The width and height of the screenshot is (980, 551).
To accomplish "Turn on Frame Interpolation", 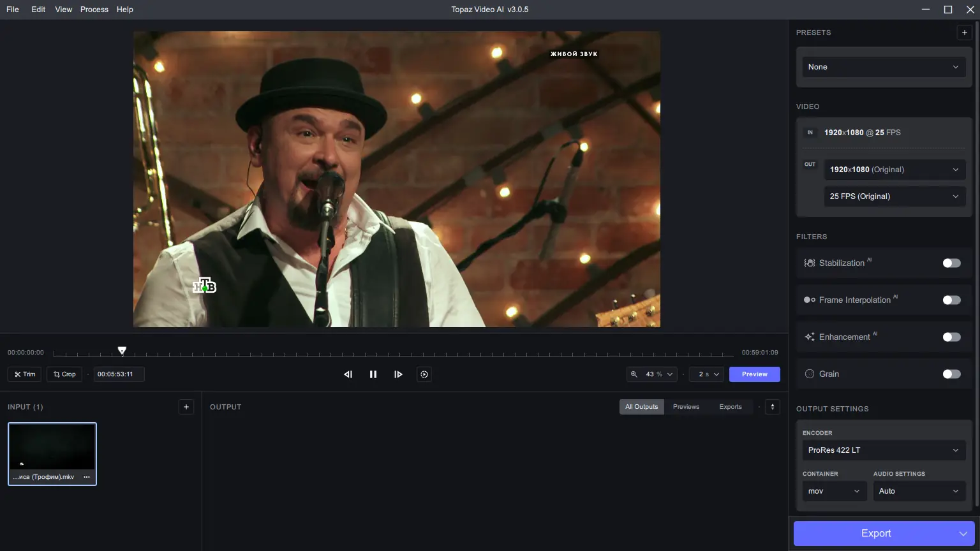I will 951,300.
